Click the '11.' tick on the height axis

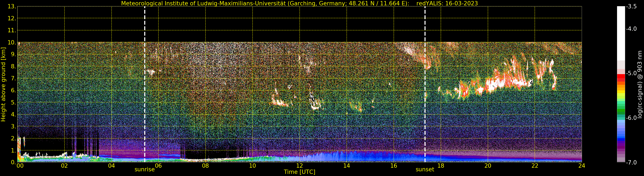point(12,31)
